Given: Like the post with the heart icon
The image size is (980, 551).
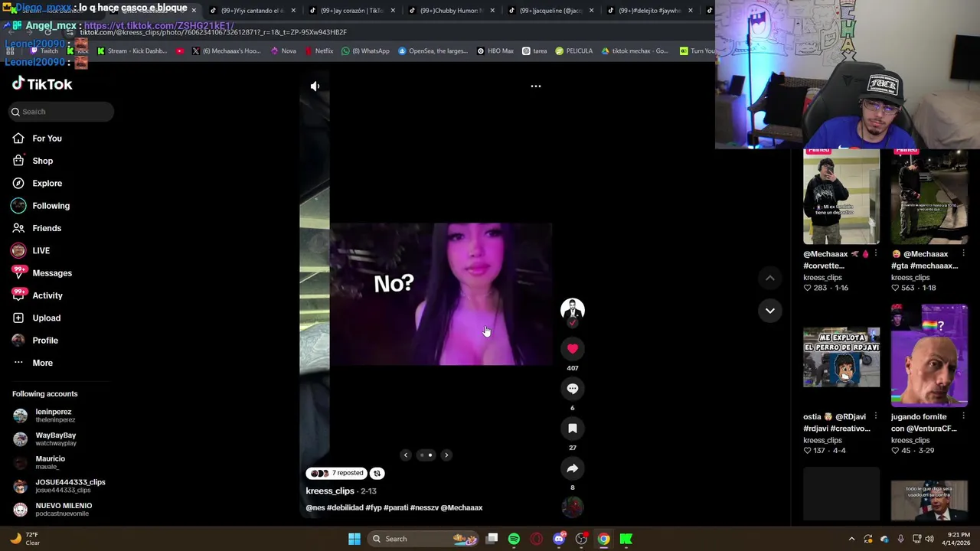Looking at the screenshot, I should click(573, 349).
